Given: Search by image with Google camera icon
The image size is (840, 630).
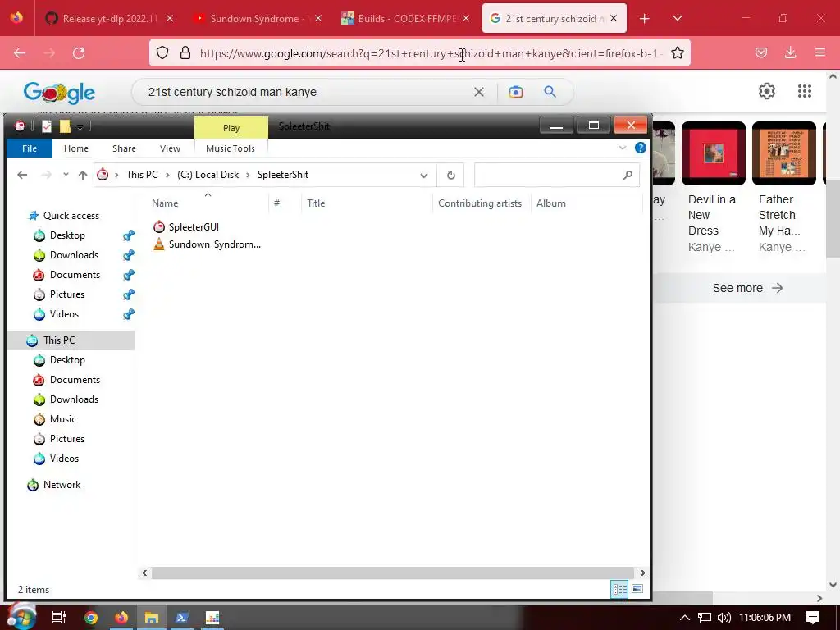Looking at the screenshot, I should click(515, 92).
